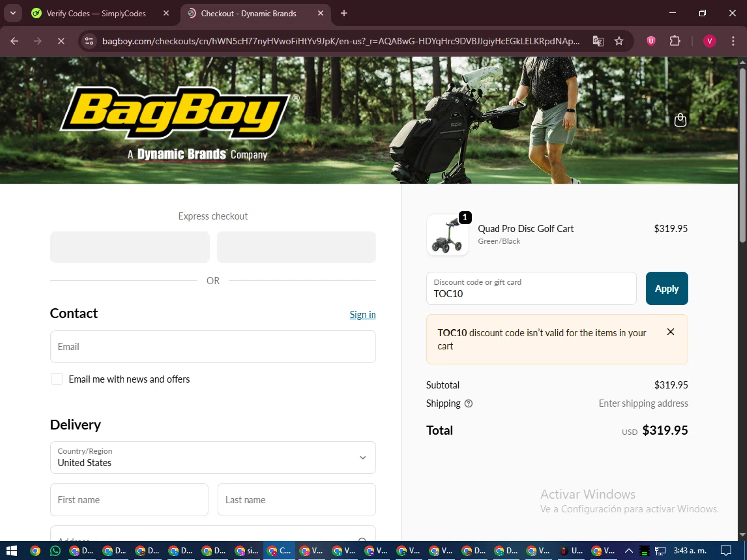747x560 pixels.
Task: Click the Last name field
Action: pos(297,500)
